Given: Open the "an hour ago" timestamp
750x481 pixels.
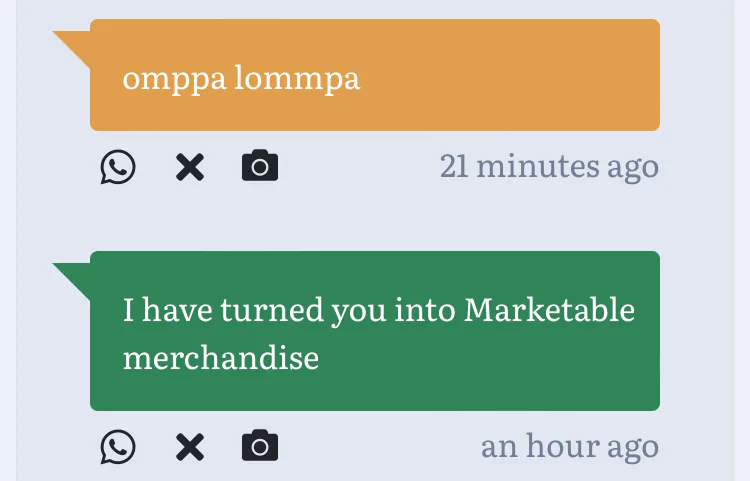Looking at the screenshot, I should 569,446.
